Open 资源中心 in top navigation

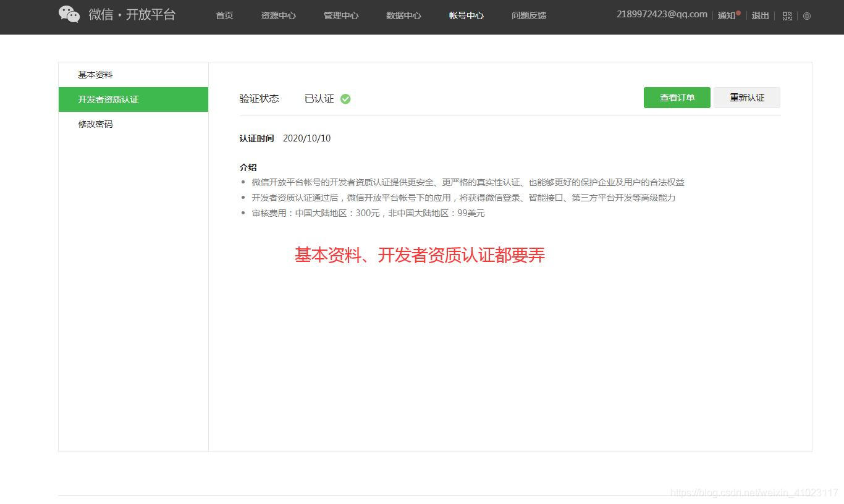point(278,15)
